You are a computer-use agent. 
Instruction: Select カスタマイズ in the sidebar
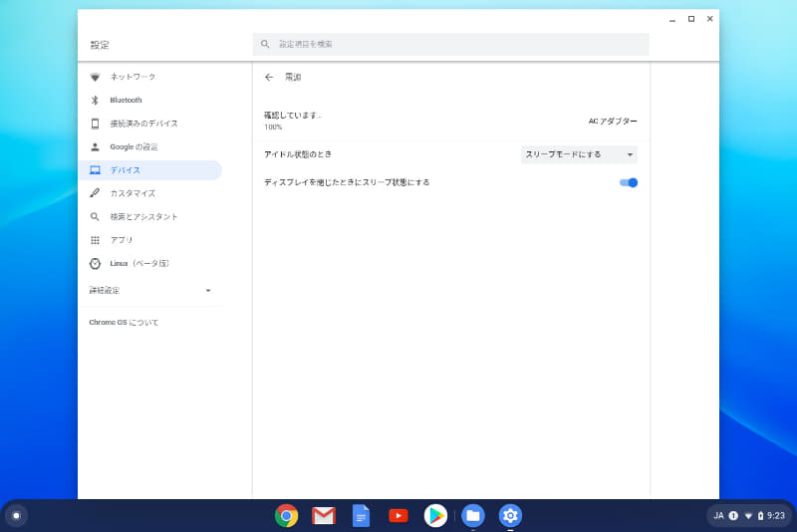(x=150, y=193)
